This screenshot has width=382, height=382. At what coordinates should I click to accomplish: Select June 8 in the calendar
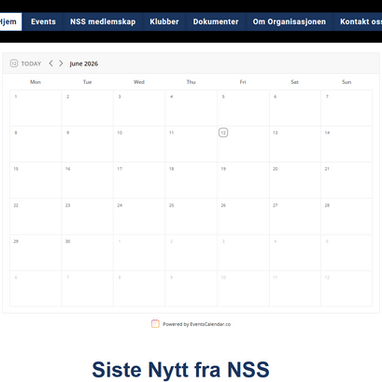click(35, 144)
